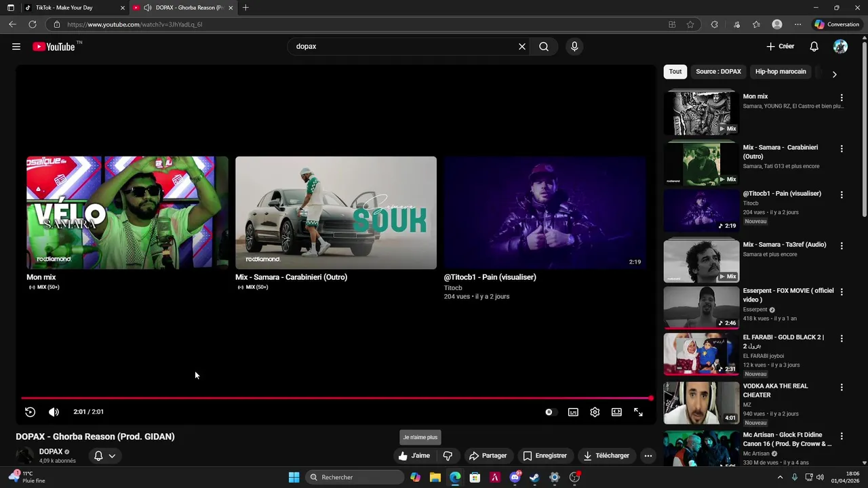Click the Créer button

click(781, 47)
